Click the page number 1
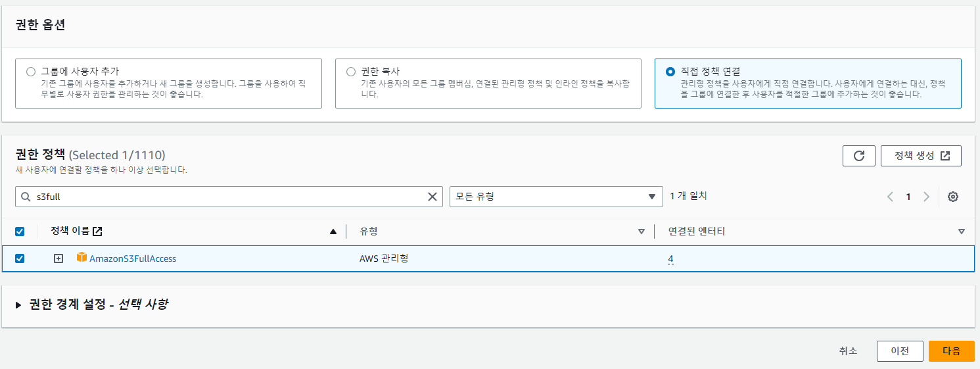The height and width of the screenshot is (369, 980). (x=908, y=197)
